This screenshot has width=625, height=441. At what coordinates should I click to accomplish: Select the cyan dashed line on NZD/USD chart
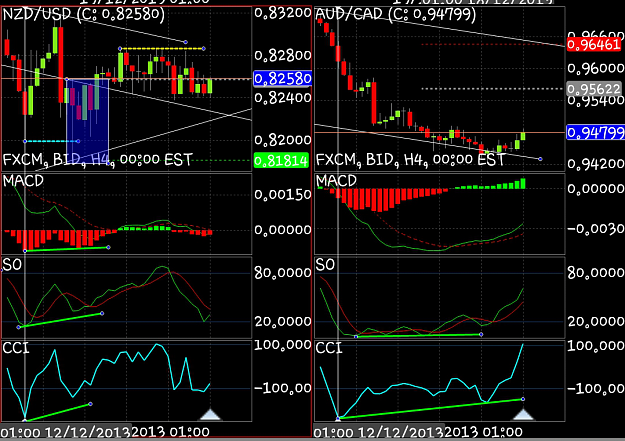coord(51,141)
